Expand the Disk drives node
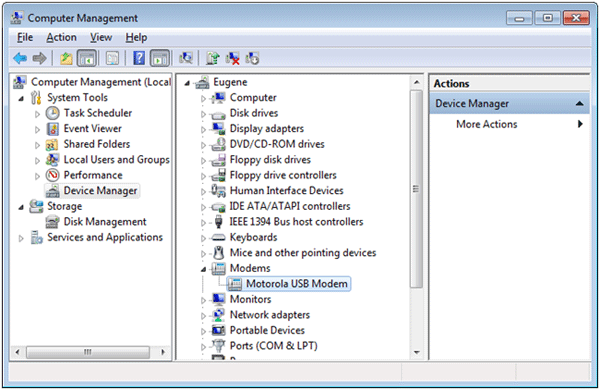The image size is (600, 390). point(204,114)
